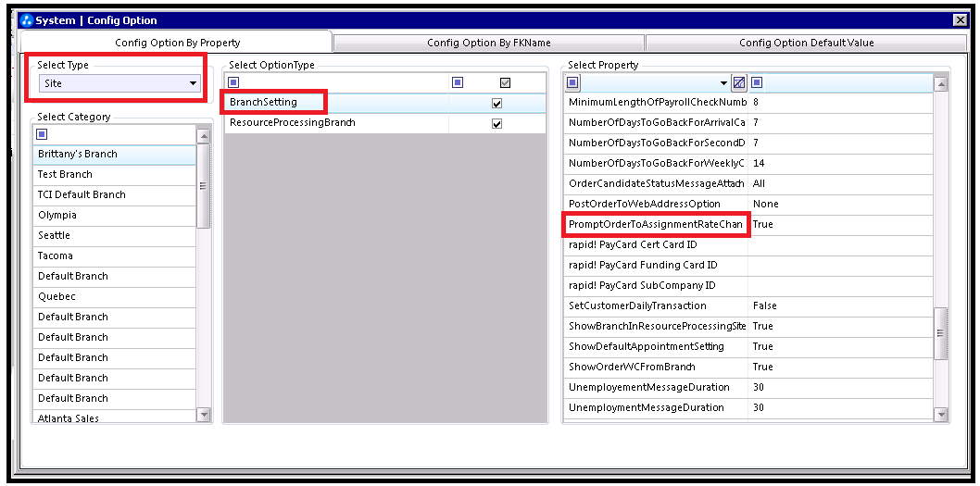This screenshot has height=486, width=980.
Task: Select the Seattle category row
Action: 55,235
